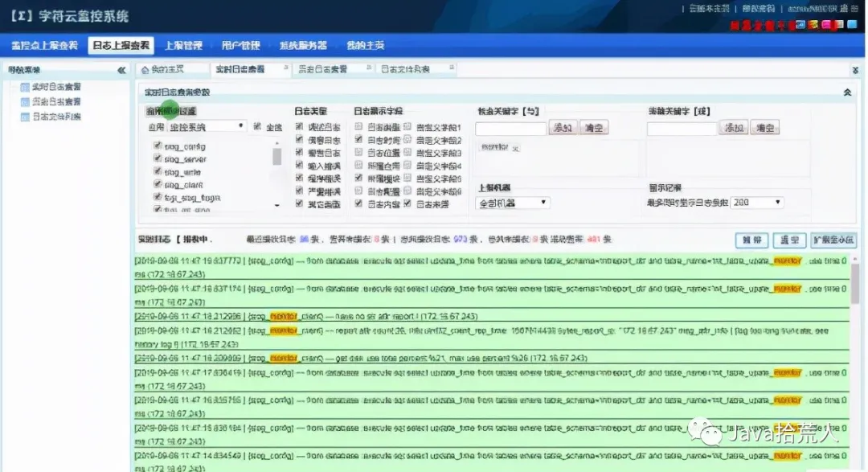Switch to the 日志文件列表 tab
This screenshot has width=868, height=472.
[406, 70]
